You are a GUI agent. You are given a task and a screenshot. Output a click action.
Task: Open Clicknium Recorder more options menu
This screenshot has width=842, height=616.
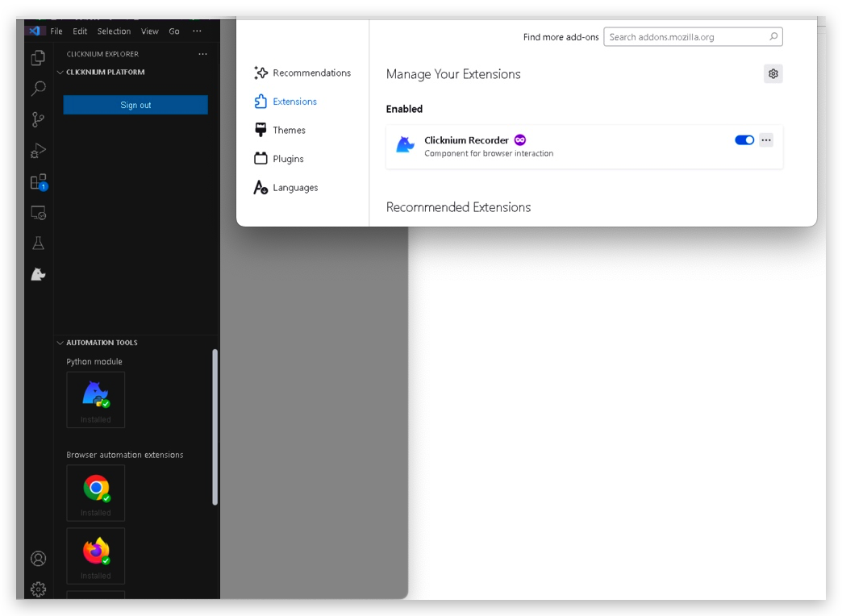(x=766, y=140)
